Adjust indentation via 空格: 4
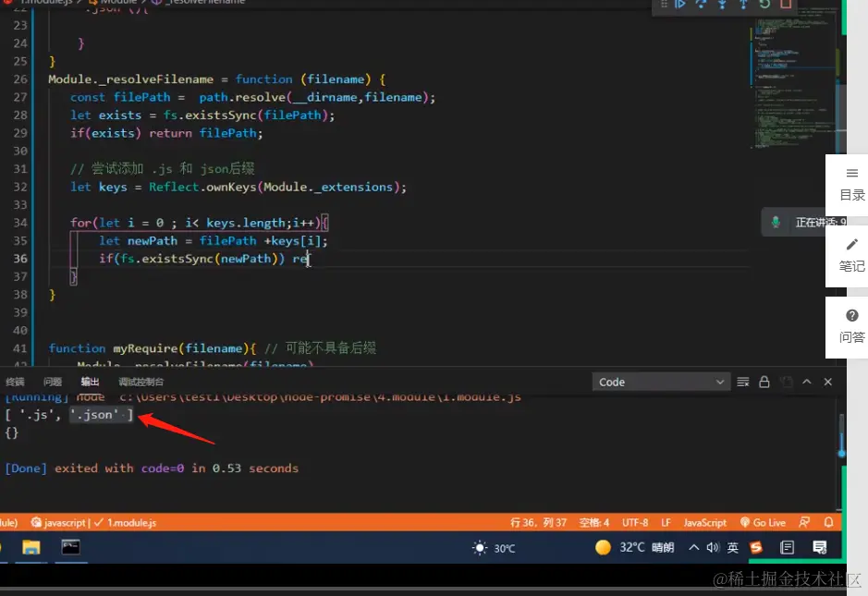868x596 pixels. tap(594, 522)
